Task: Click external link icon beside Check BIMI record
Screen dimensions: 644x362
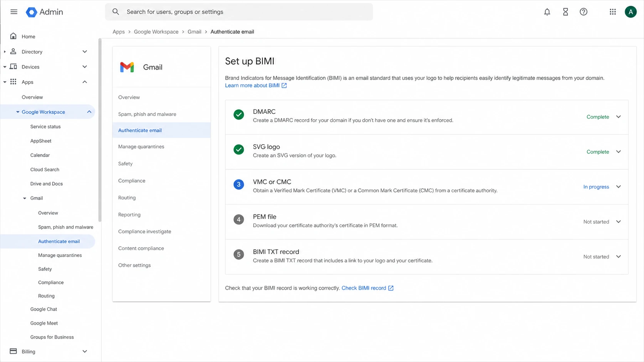Action: 391,288
